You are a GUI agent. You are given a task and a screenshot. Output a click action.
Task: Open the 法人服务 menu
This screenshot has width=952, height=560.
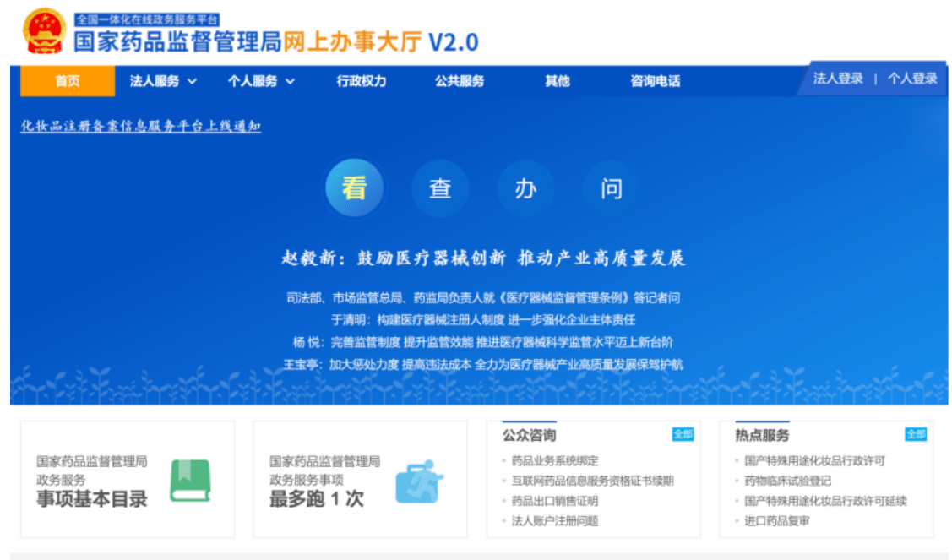coord(155,81)
